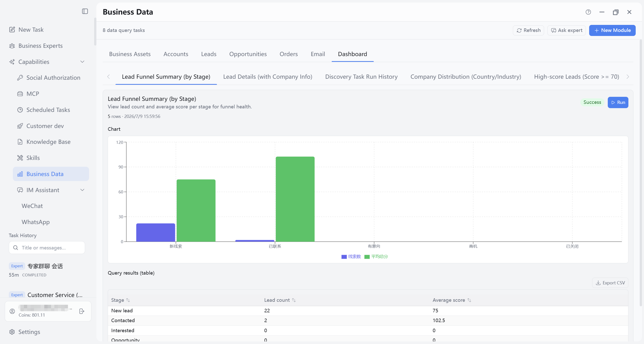Switch to the Email tab
Image resolution: width=644 pixels, height=344 pixels.
pos(318,54)
